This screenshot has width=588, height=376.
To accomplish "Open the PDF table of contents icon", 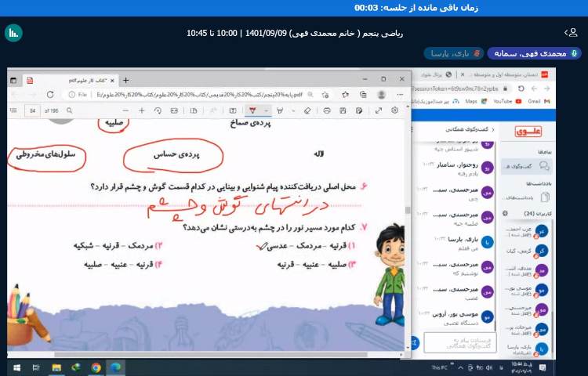I will (13, 110).
